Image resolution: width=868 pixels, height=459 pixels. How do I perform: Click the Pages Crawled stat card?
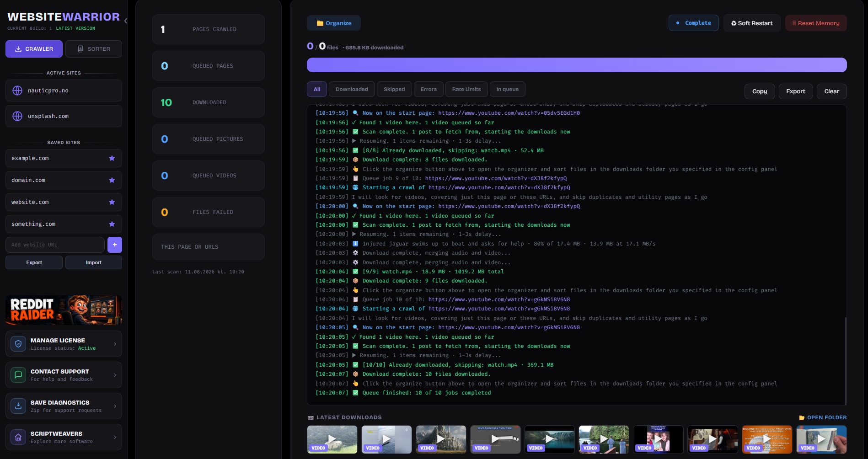click(209, 29)
